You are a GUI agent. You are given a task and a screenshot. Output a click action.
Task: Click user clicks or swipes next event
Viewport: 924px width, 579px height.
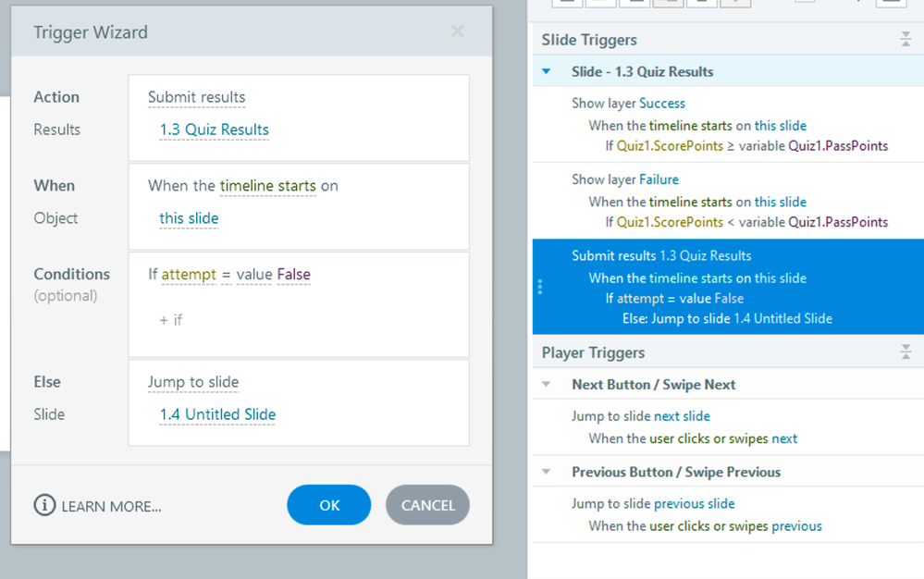(722, 438)
